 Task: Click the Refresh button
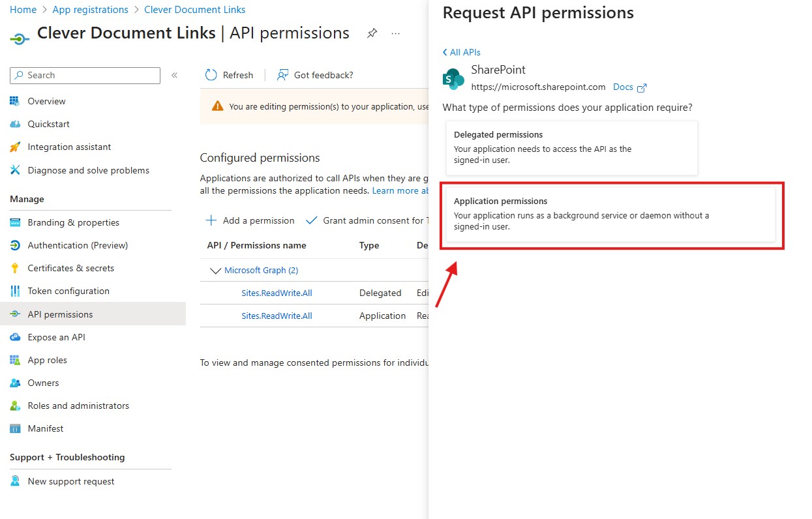point(229,75)
